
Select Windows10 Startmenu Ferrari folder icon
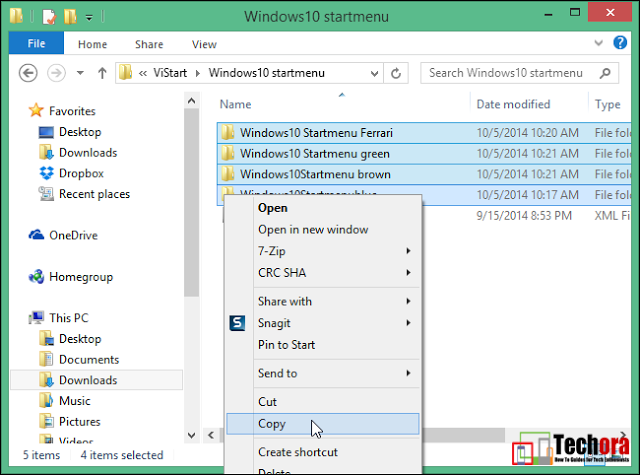click(x=227, y=133)
